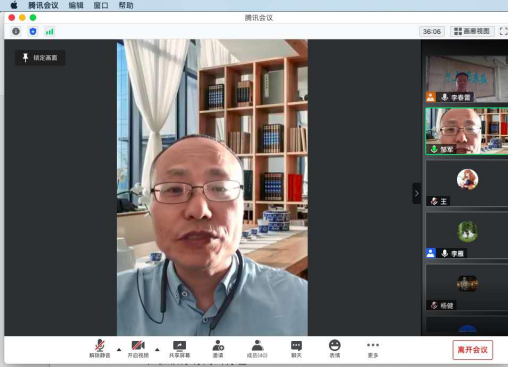Click the red leave meeting button
The height and width of the screenshot is (368, 508).
tap(472, 350)
